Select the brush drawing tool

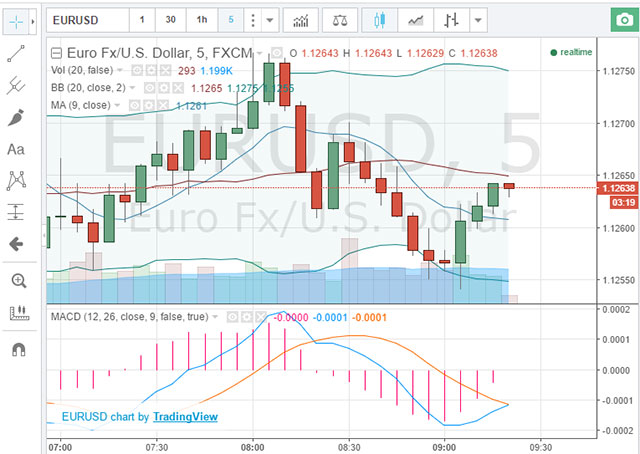[16, 118]
